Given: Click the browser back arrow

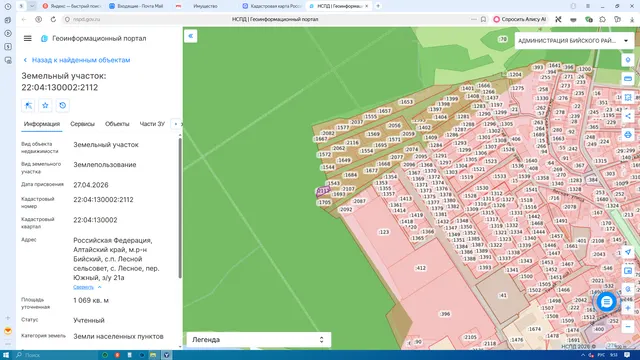Looking at the screenshot, I should pyautogui.click(x=24, y=19).
